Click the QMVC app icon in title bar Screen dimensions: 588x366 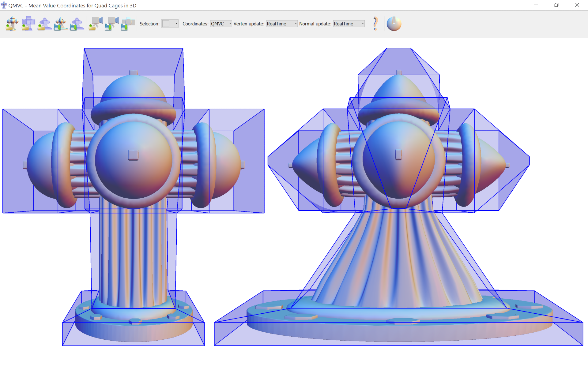4,5
